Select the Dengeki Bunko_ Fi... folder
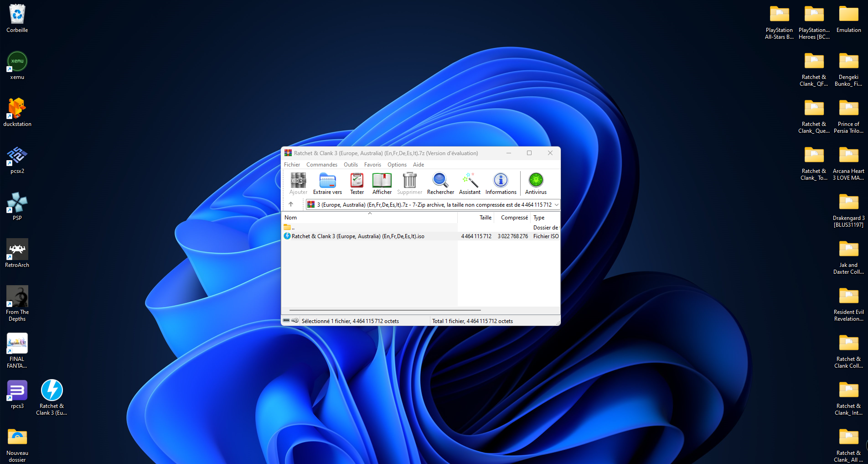This screenshot has height=464, width=868. [x=848, y=69]
